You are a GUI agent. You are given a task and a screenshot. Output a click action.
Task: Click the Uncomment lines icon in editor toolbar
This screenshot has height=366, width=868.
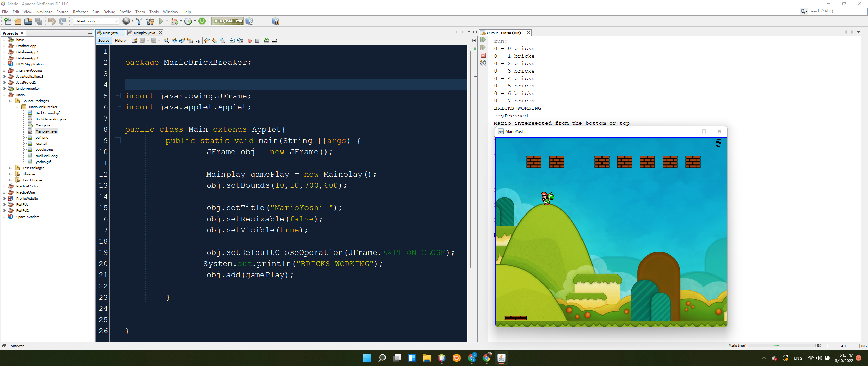pos(275,41)
